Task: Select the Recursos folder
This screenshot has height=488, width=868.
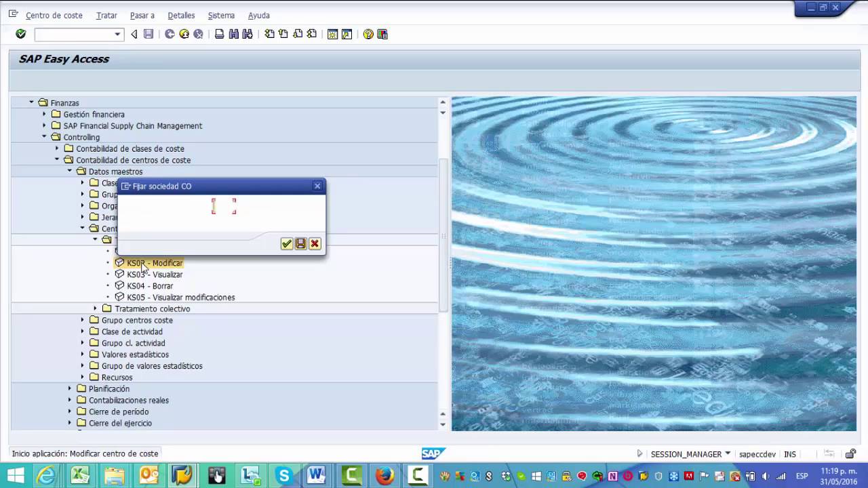Action: (117, 378)
